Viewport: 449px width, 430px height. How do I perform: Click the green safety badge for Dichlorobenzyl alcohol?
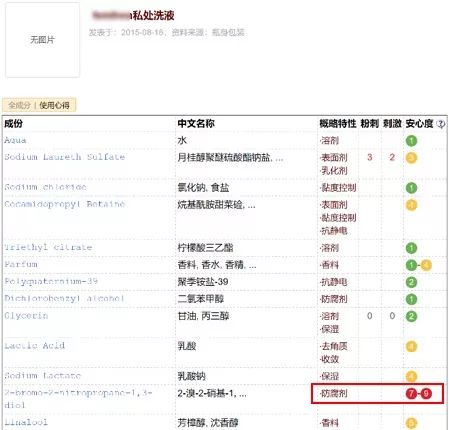click(411, 299)
